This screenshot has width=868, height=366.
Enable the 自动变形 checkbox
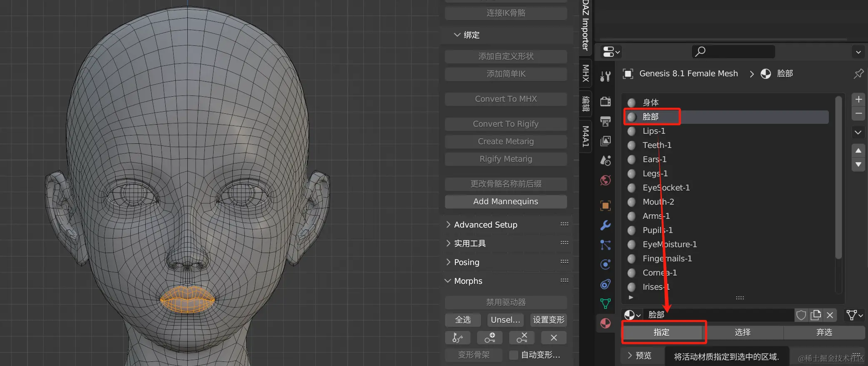[x=514, y=355]
